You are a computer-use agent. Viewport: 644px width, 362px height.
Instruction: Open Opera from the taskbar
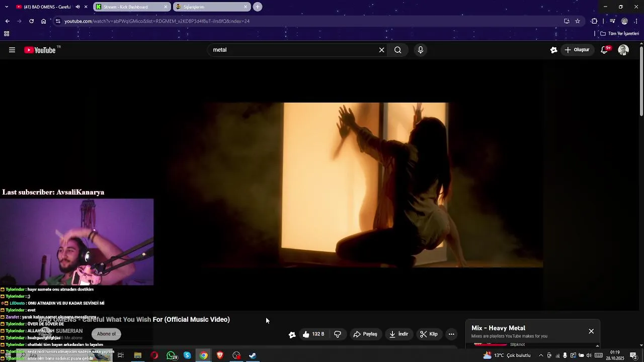[x=154, y=355]
